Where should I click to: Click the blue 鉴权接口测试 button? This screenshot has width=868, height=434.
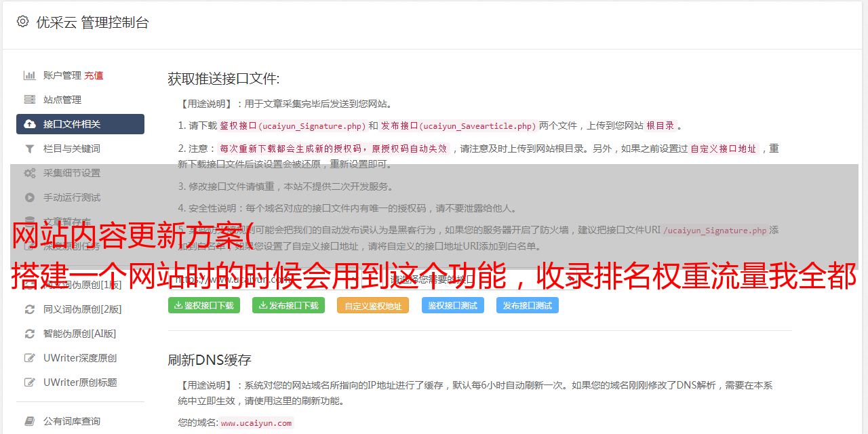453,305
